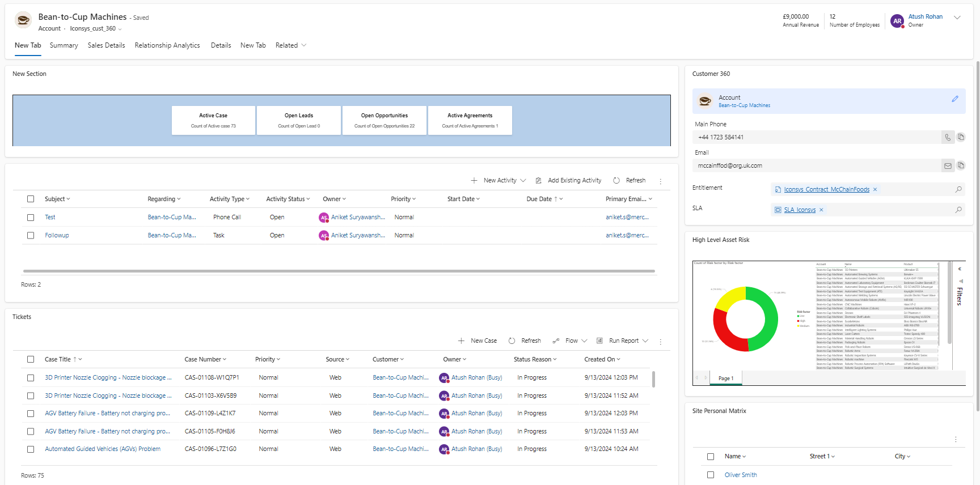Image resolution: width=980 pixels, height=485 pixels.
Task: Select all activities header checkbox
Action: point(31,199)
